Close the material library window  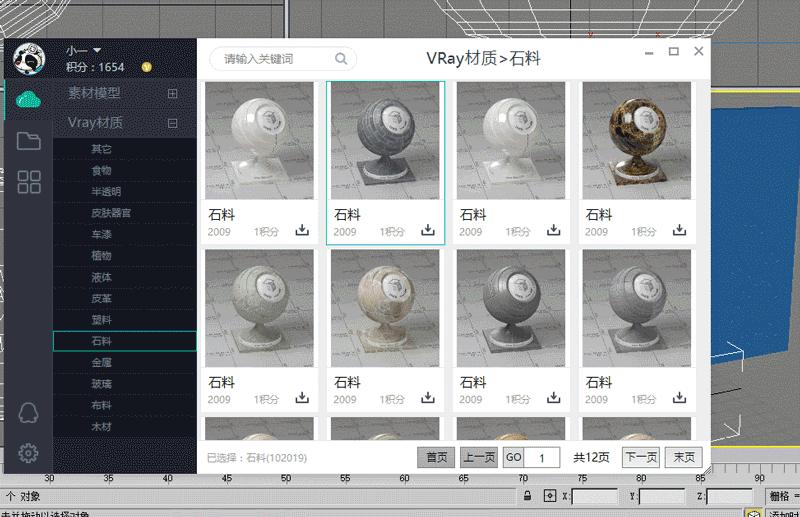point(698,51)
